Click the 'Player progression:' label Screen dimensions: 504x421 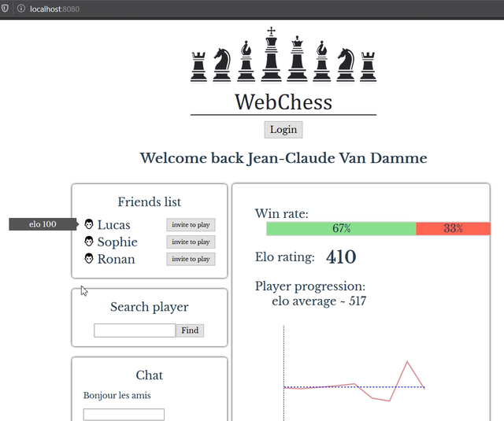(310, 286)
